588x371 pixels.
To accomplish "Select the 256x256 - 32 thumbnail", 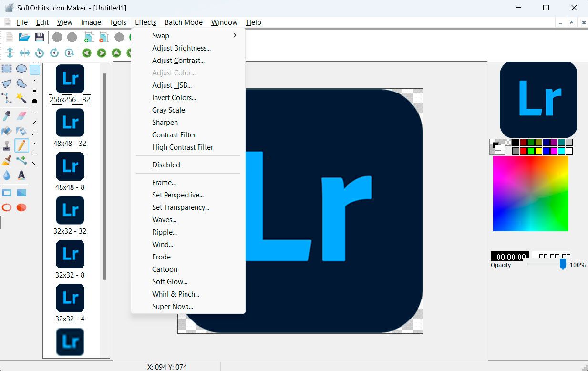I will (x=70, y=84).
